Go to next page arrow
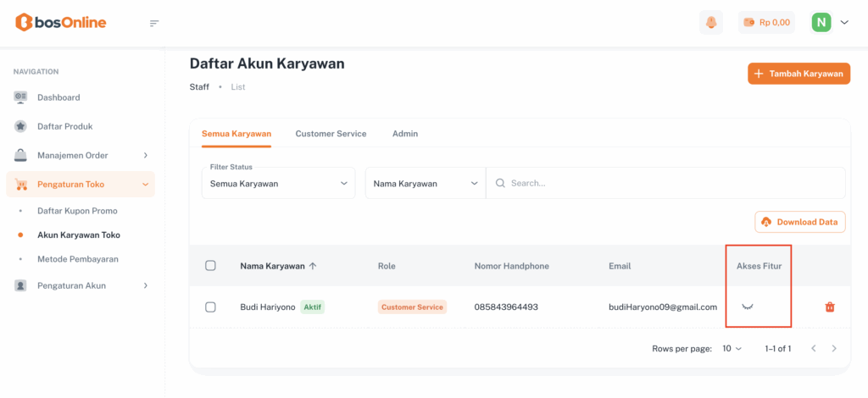868x398 pixels. pyautogui.click(x=834, y=348)
